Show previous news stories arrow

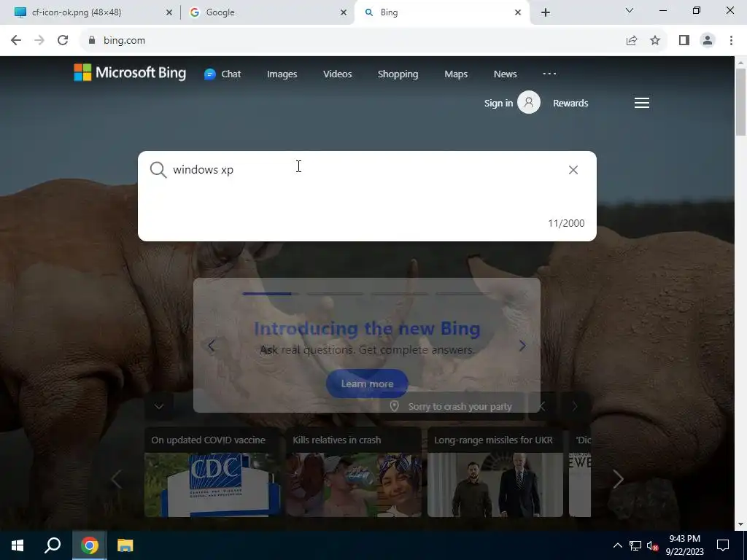point(116,479)
